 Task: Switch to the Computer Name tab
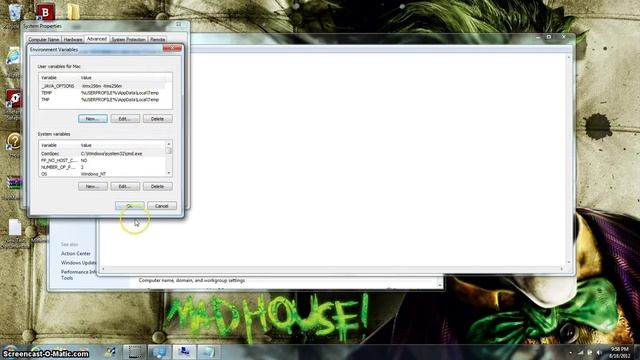[44, 40]
